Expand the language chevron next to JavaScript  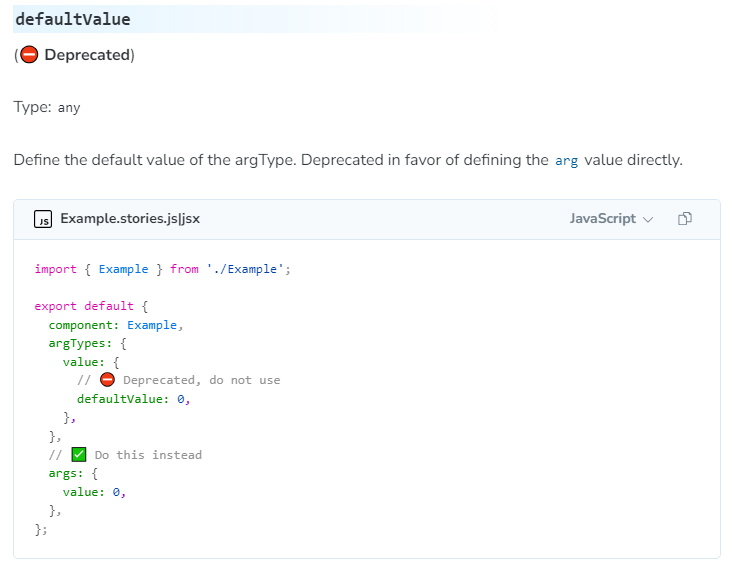coord(648,219)
